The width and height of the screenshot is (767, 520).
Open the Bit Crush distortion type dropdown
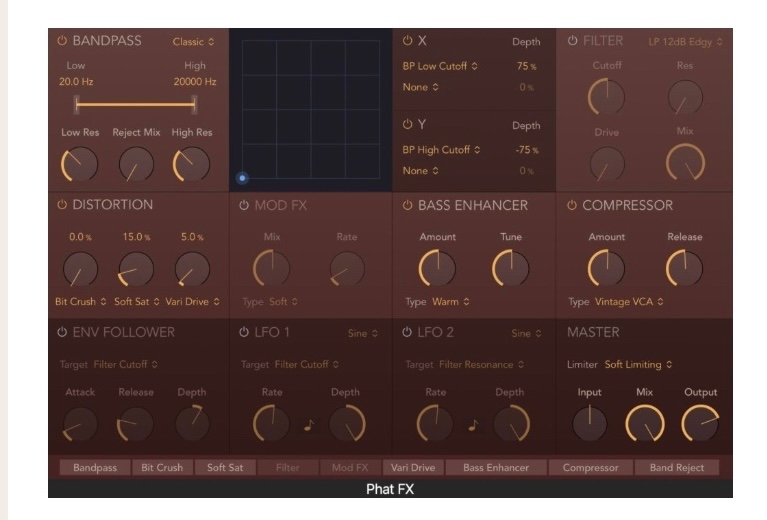point(81,302)
